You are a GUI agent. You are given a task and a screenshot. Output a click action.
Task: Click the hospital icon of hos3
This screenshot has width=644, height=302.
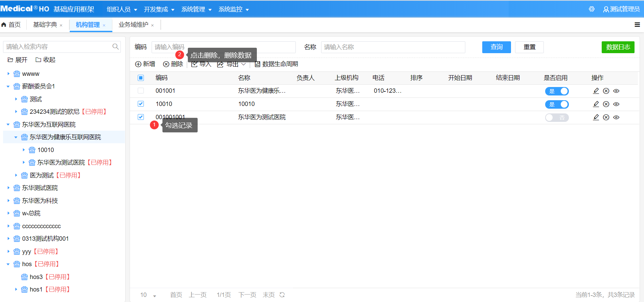[24, 277]
